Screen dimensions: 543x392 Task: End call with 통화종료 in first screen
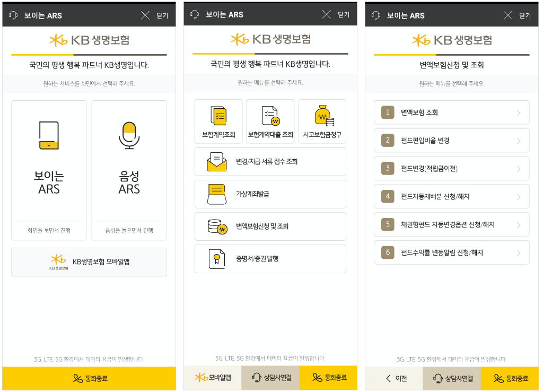89,379
